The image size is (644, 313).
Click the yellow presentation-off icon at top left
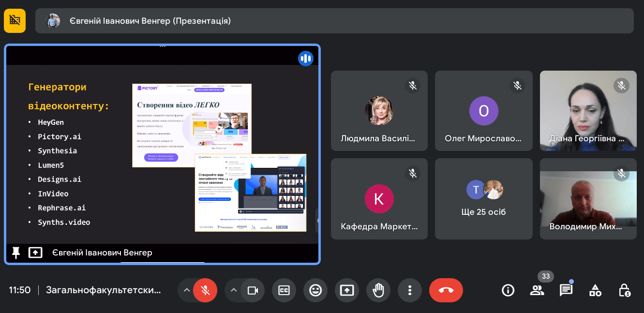click(15, 21)
